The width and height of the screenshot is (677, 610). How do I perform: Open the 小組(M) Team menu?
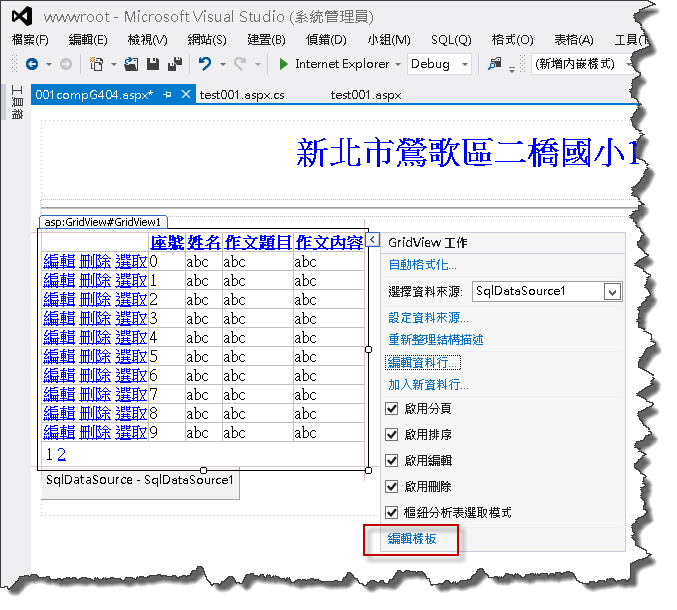tap(389, 40)
